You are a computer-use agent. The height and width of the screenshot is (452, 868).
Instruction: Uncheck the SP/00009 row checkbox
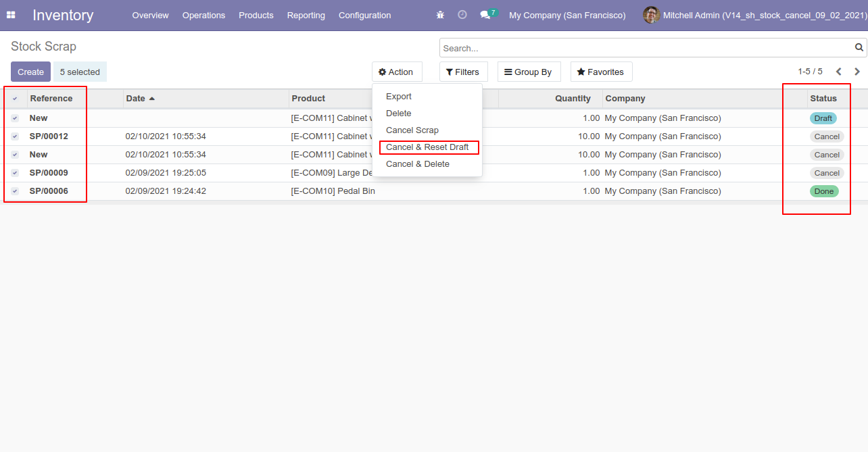15,173
